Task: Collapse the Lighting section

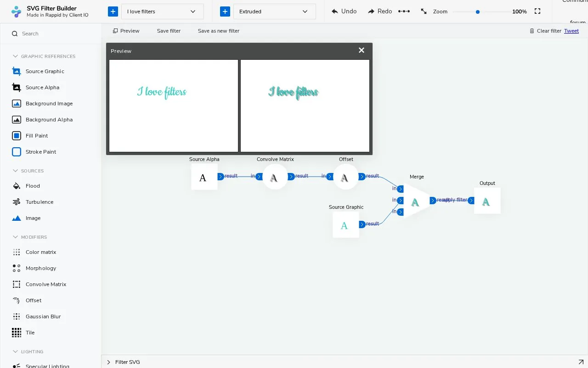Action: (x=16, y=351)
